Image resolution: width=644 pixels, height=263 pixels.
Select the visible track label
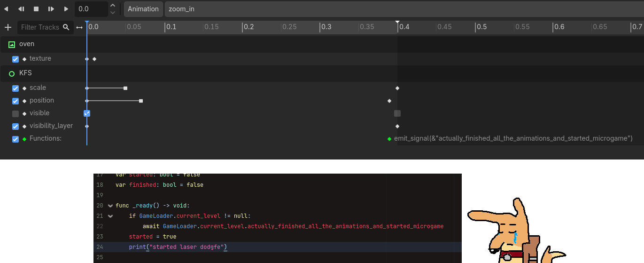coord(39,113)
